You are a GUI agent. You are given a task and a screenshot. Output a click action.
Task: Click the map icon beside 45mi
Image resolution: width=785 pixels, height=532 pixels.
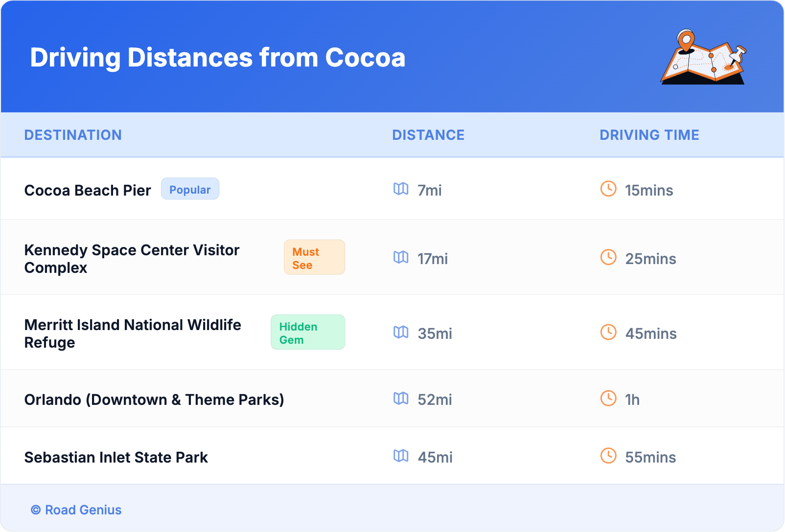click(401, 456)
